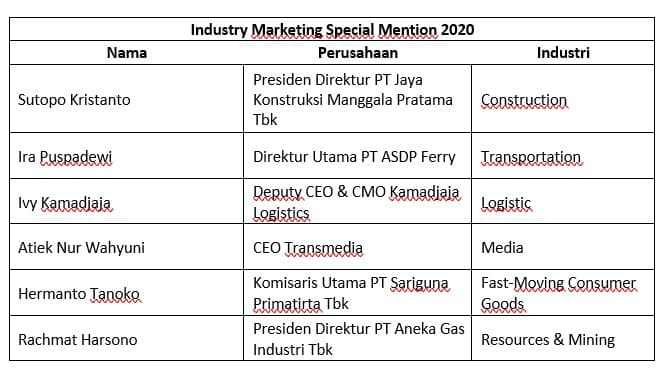Click the Ira Puspadewi name cell

[x=127, y=156]
